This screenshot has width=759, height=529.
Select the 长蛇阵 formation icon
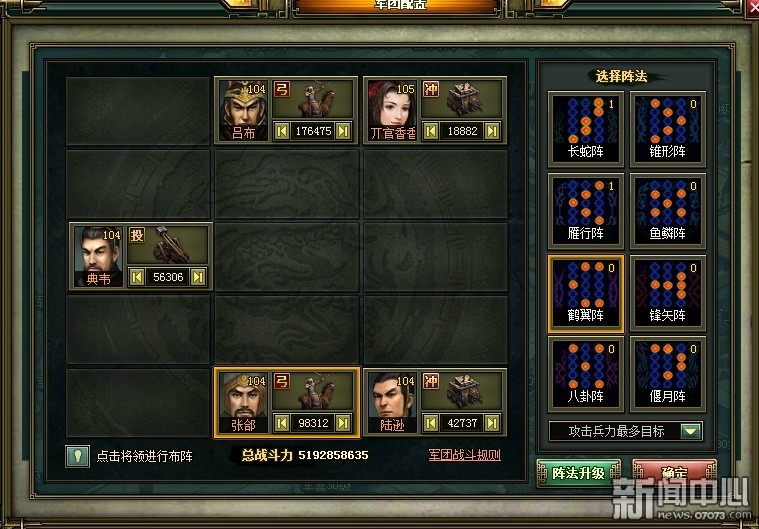click(586, 129)
